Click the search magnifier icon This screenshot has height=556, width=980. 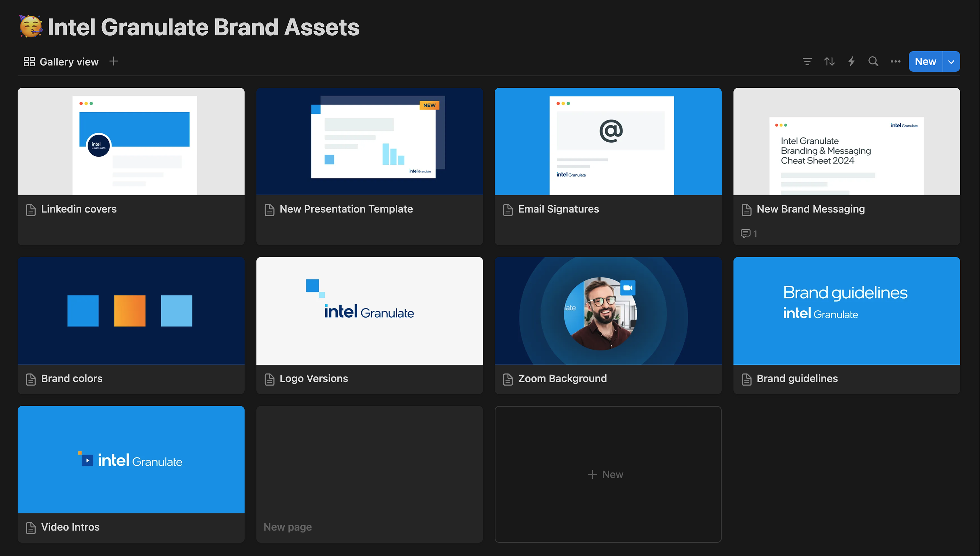[x=873, y=61]
